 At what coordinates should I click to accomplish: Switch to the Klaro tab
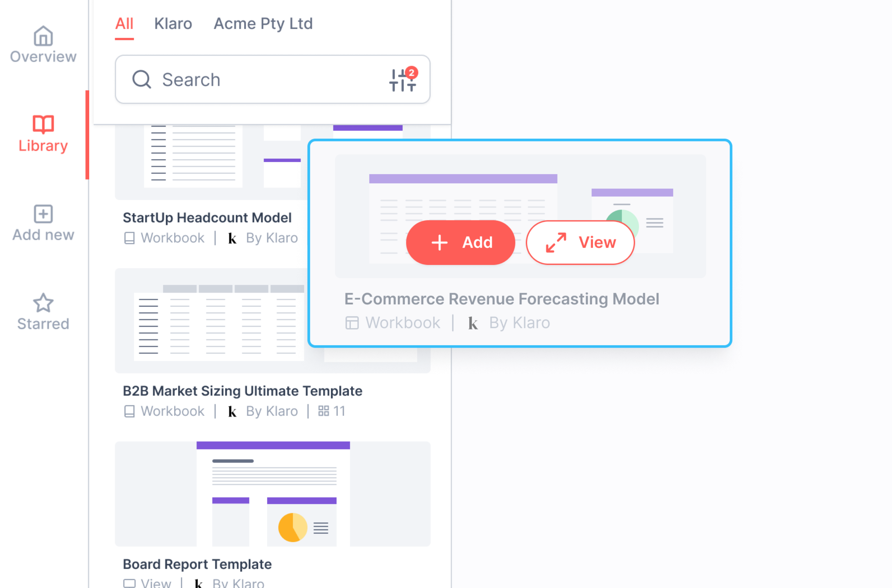[x=173, y=24]
